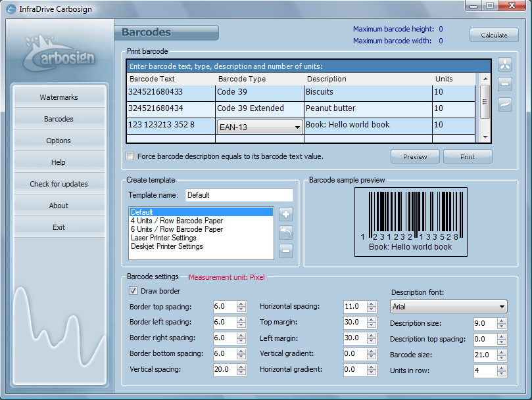This screenshot has width=532, height=400.
Task: Click the app icon in the title bar
Action: (x=11, y=9)
